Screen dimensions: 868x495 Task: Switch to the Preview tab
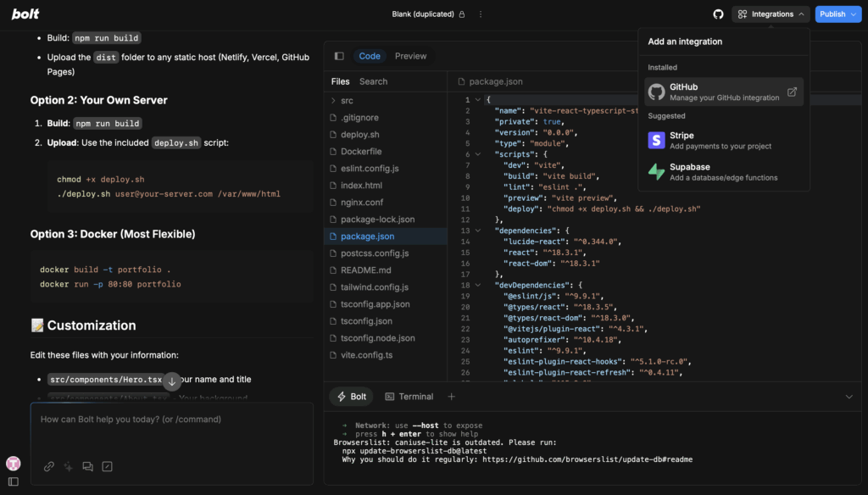pos(411,56)
